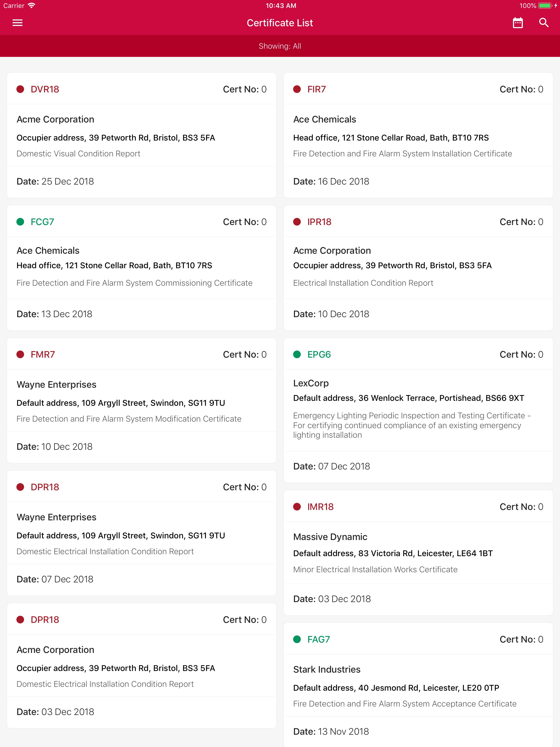
Task: Tap the battery indicator in status bar
Action: tap(545, 5)
